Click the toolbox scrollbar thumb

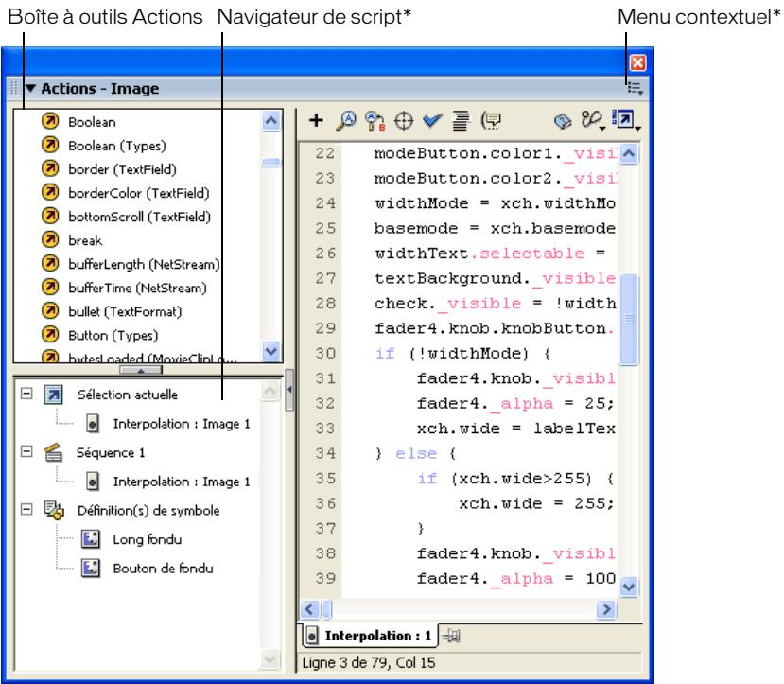pyautogui.click(x=271, y=163)
